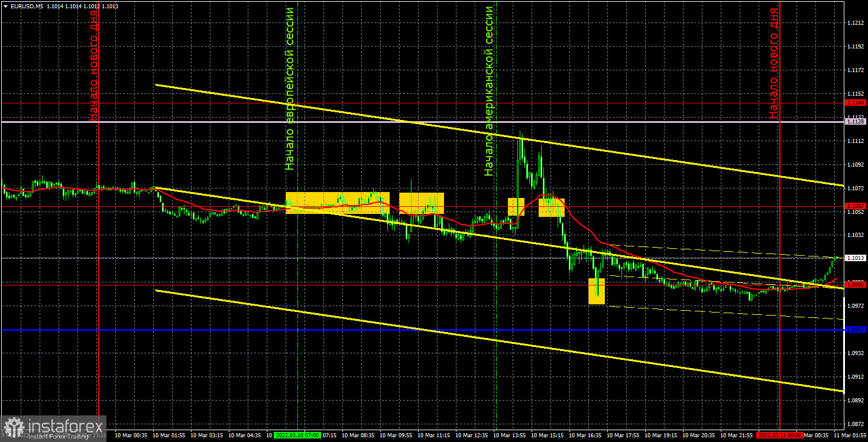Click the 10 Mar 01:55 time axis label
Viewport: 868px width, 442px height.
(x=169, y=435)
